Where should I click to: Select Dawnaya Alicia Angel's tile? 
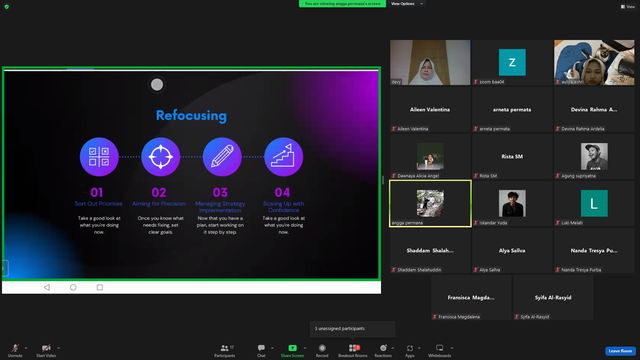430,156
